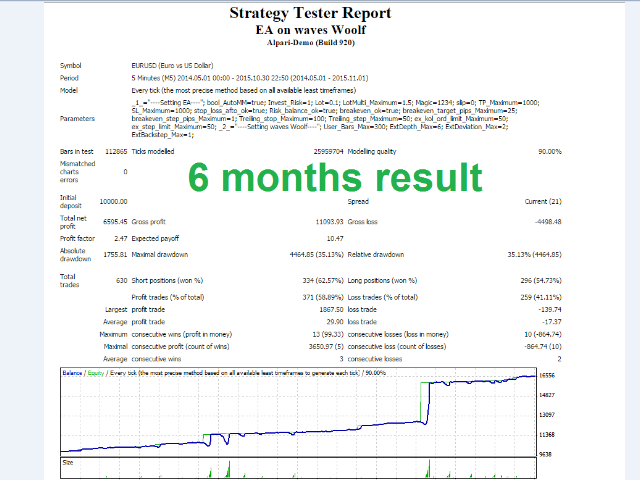640x480 pixels.
Task: Click the Spread value 'Current (21)'
Action: tap(543, 202)
